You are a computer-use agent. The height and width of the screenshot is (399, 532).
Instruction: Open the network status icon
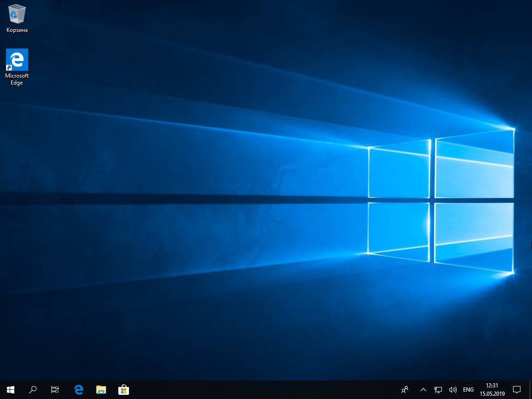click(438, 389)
